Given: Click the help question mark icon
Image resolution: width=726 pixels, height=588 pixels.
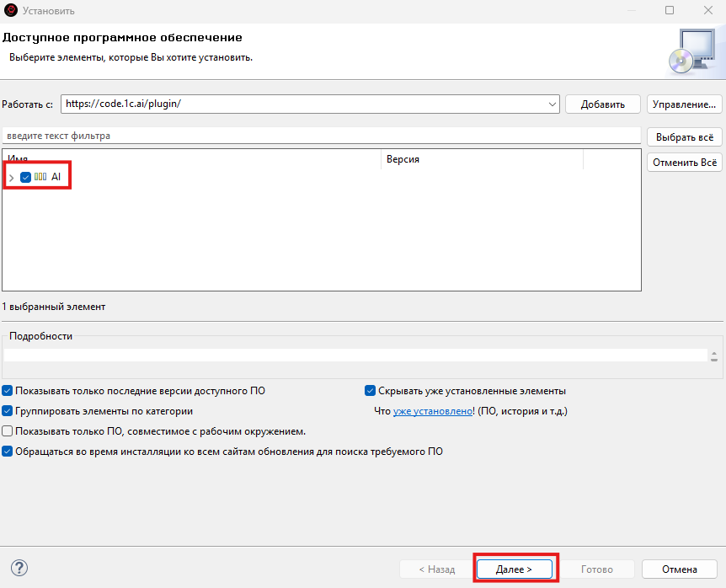Looking at the screenshot, I should tap(19, 568).
